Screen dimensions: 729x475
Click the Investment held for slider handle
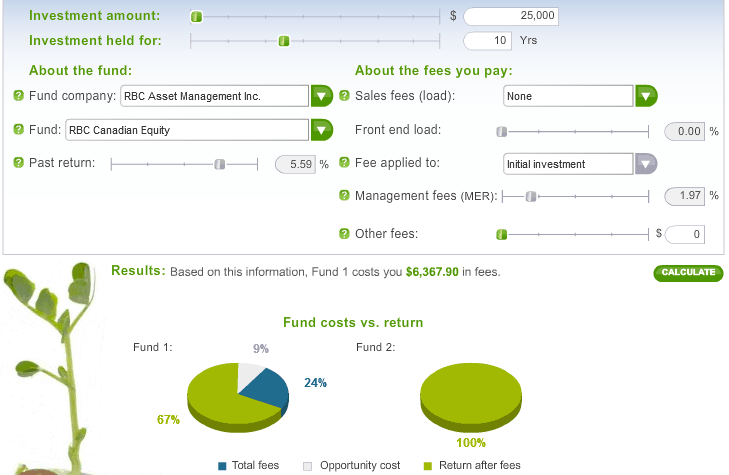[284, 41]
